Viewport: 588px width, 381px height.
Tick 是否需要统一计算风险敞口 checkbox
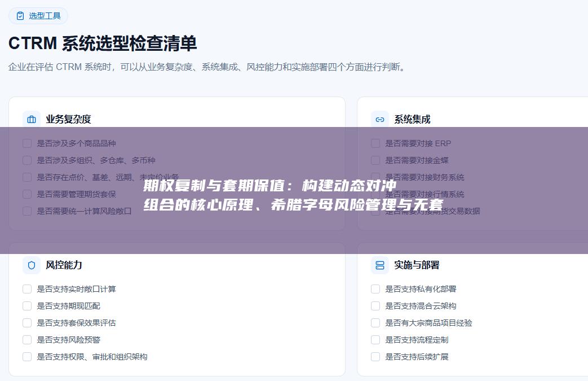tap(27, 211)
